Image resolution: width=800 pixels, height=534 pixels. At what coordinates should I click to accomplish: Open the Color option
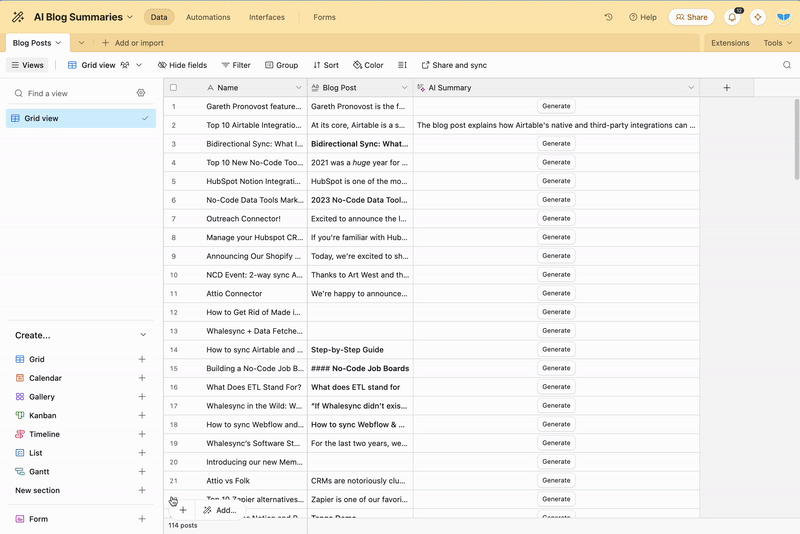pyautogui.click(x=368, y=65)
